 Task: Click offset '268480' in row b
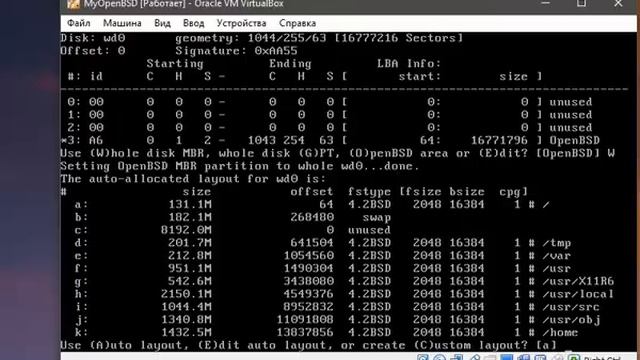click(x=312, y=217)
